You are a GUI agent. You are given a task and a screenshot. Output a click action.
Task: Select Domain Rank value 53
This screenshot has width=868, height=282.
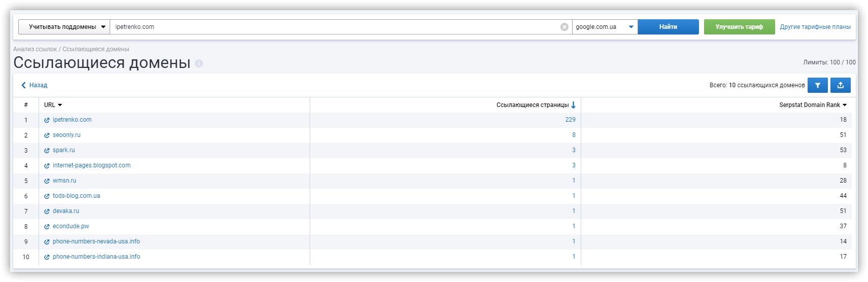click(843, 150)
